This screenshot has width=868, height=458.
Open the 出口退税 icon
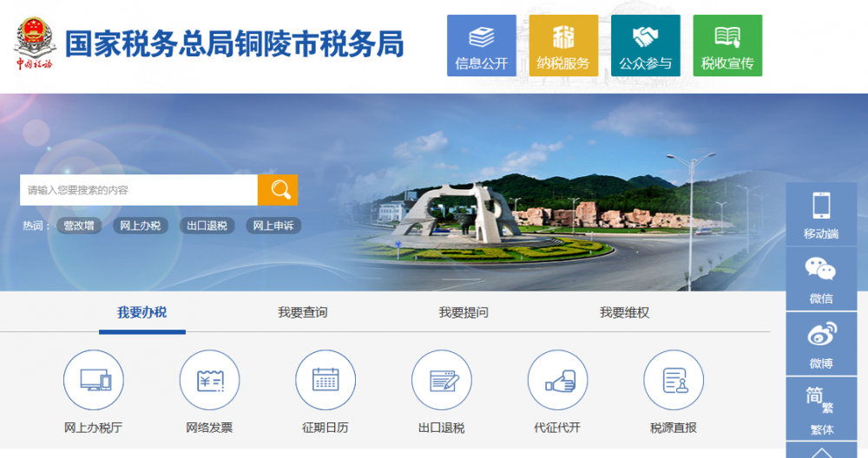click(441, 380)
